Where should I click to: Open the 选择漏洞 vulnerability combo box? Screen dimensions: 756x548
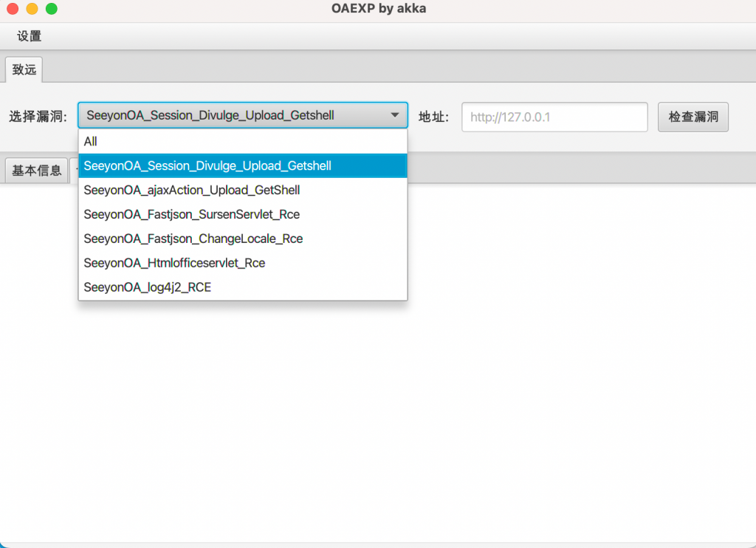[x=242, y=115]
